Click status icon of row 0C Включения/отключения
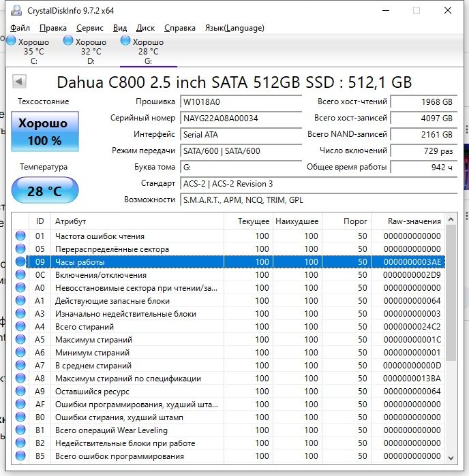The height and width of the screenshot is (476, 469). coord(20,274)
